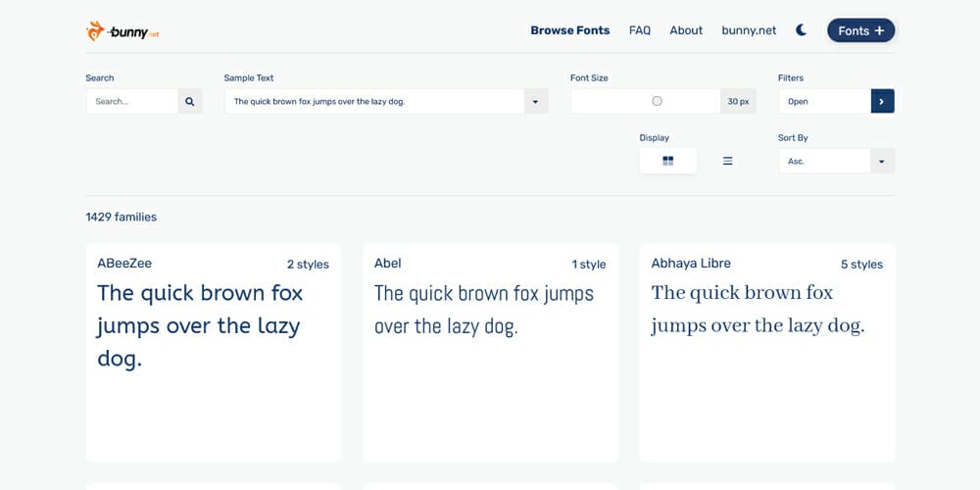
Task: Click the Abel sample text preview
Action: 484,310
